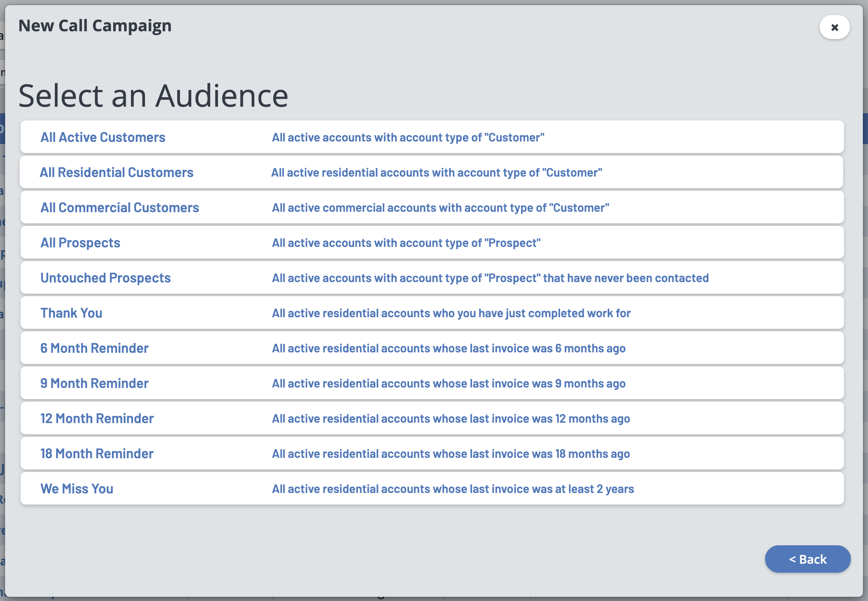Click description 'last invoice was at least 2 years'
The width and height of the screenshot is (868, 601).
tap(453, 489)
